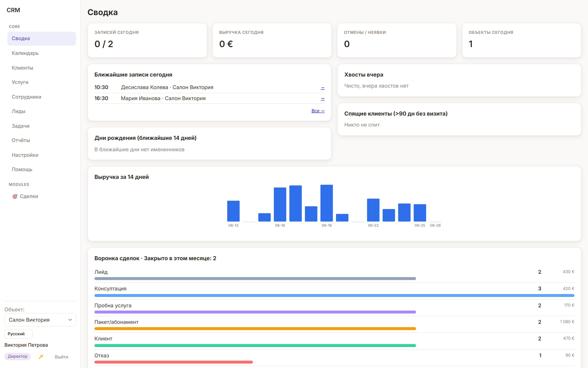Click the revenue bar above 06-22
The height and width of the screenshot is (368, 588).
[x=373, y=210]
